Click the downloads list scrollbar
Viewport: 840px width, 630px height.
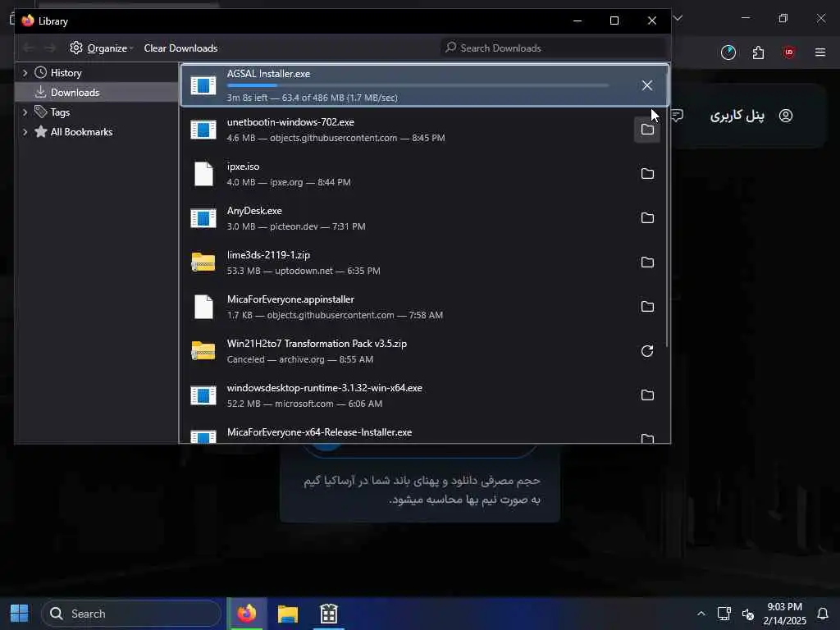667,206
